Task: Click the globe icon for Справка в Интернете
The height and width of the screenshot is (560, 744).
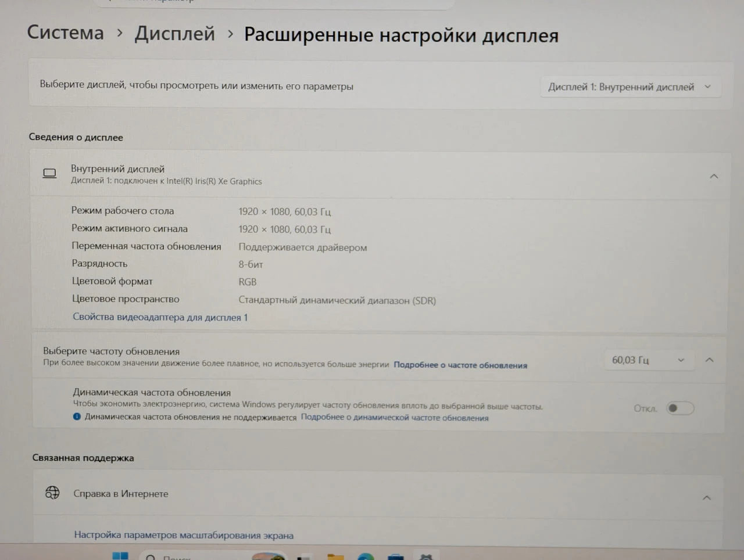Action: coord(52,493)
